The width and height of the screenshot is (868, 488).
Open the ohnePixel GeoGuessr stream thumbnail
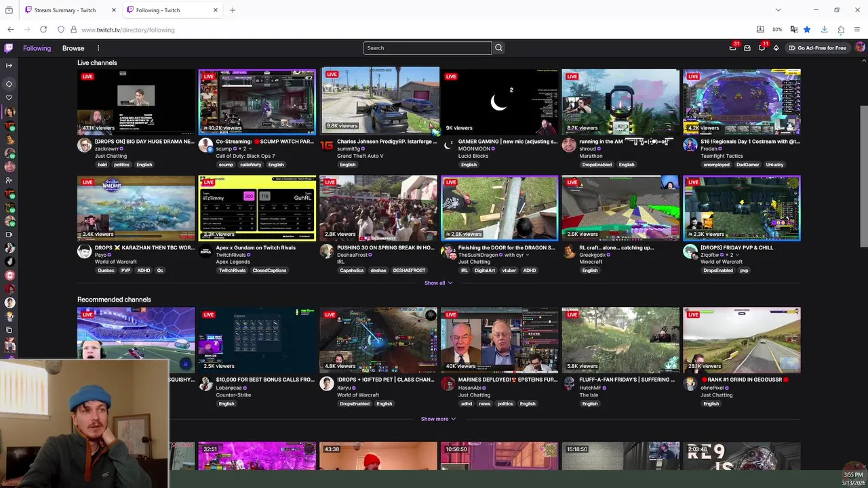(x=742, y=340)
